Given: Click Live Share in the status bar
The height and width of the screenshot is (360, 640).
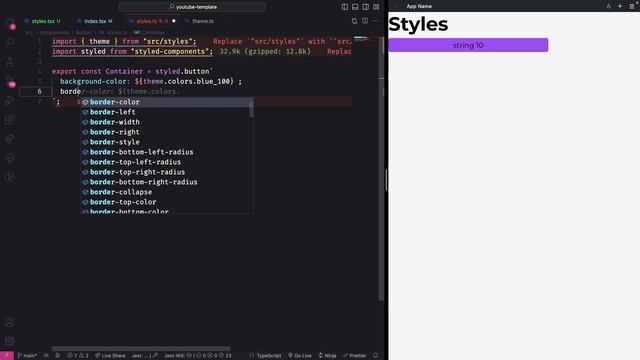Looking at the screenshot, I should click(110, 356).
